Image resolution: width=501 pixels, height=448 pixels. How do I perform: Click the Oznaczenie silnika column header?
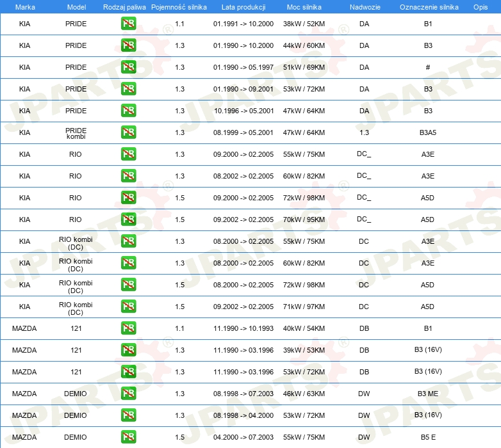[429, 7]
